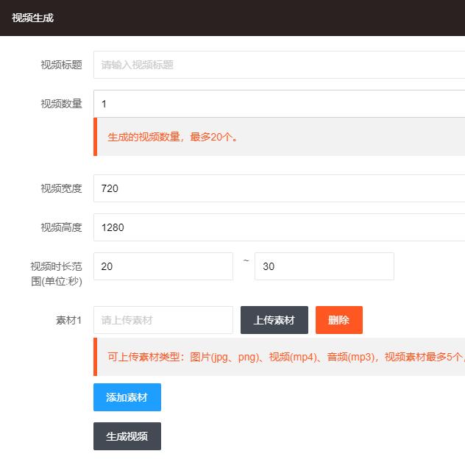
Task: Click the 上传素材 button
Action: (274, 320)
